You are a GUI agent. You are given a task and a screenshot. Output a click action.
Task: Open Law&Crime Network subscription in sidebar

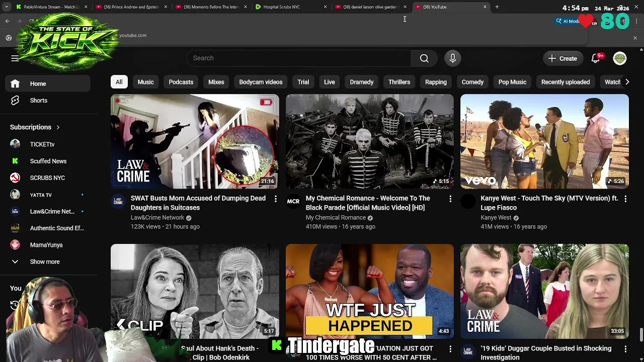point(48,212)
